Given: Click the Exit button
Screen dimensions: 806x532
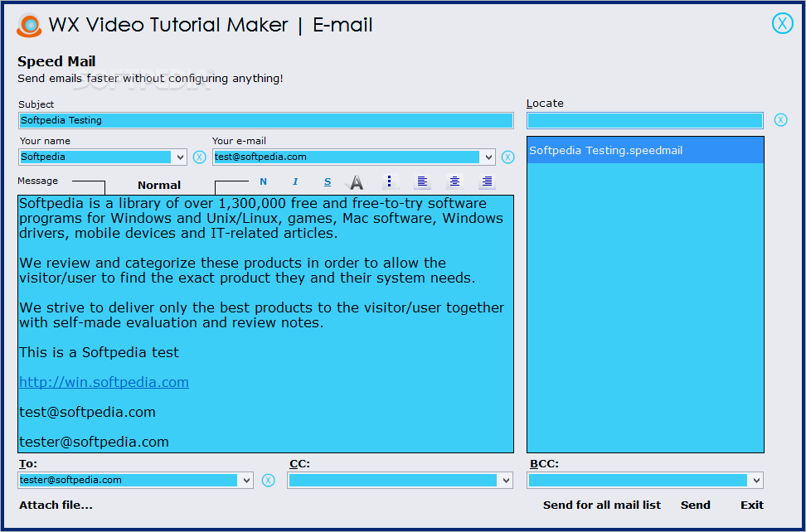Looking at the screenshot, I should pyautogui.click(x=752, y=505).
